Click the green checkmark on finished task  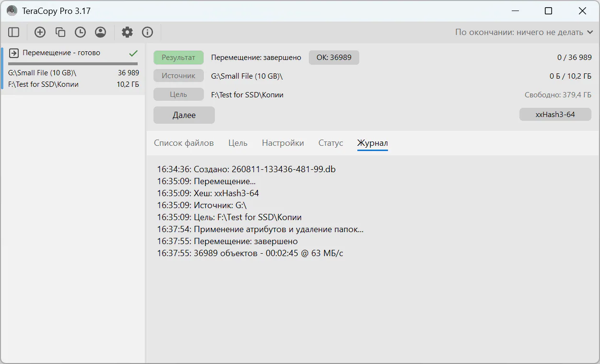pyautogui.click(x=133, y=53)
